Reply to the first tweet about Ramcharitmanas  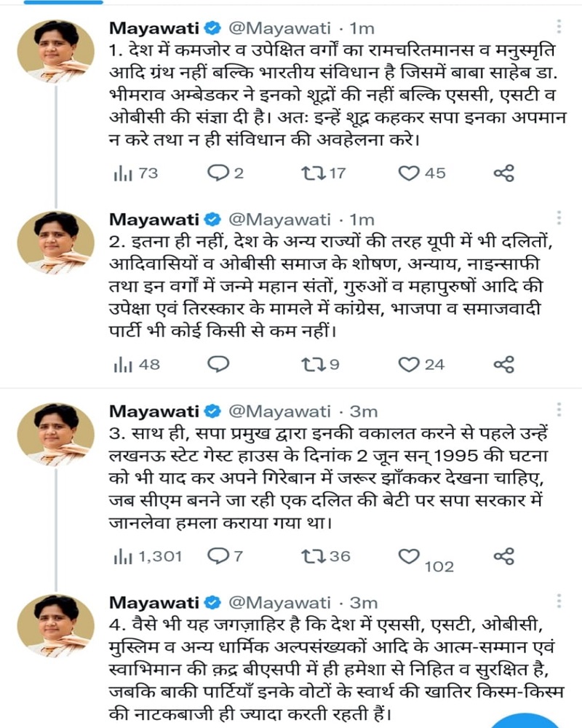coord(218,173)
